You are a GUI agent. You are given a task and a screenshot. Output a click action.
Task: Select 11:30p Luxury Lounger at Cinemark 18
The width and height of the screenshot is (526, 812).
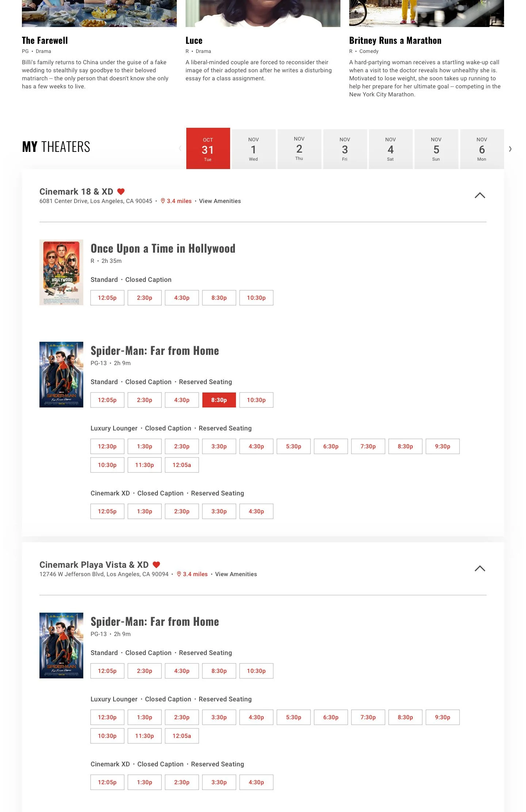click(x=145, y=465)
